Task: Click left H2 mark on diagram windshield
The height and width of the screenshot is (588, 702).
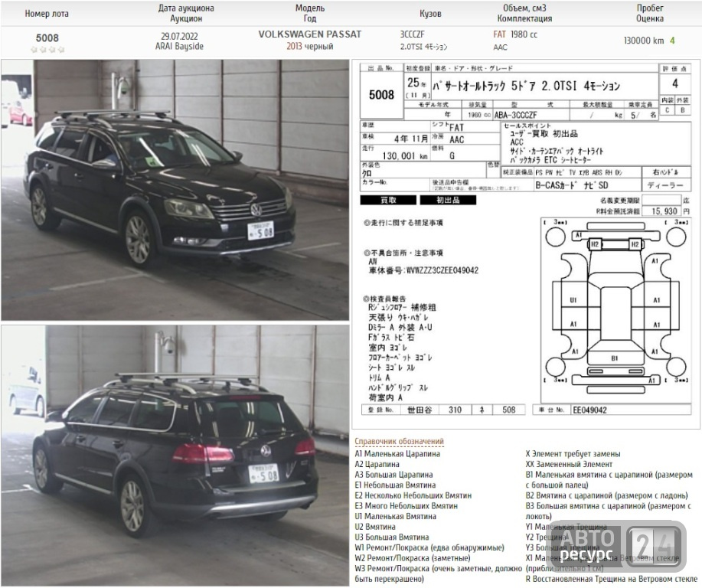Action: pyautogui.click(x=595, y=244)
